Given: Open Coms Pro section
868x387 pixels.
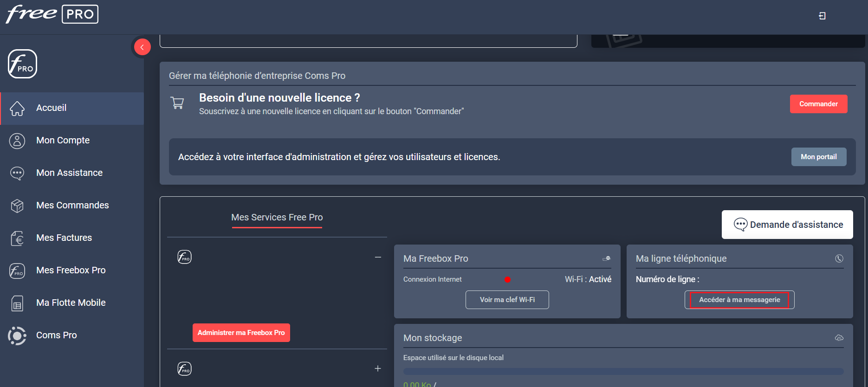Looking at the screenshot, I should pos(72,335).
